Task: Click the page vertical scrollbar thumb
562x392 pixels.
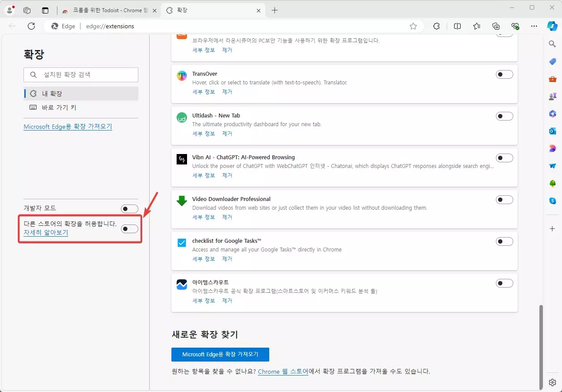Action: [541, 347]
